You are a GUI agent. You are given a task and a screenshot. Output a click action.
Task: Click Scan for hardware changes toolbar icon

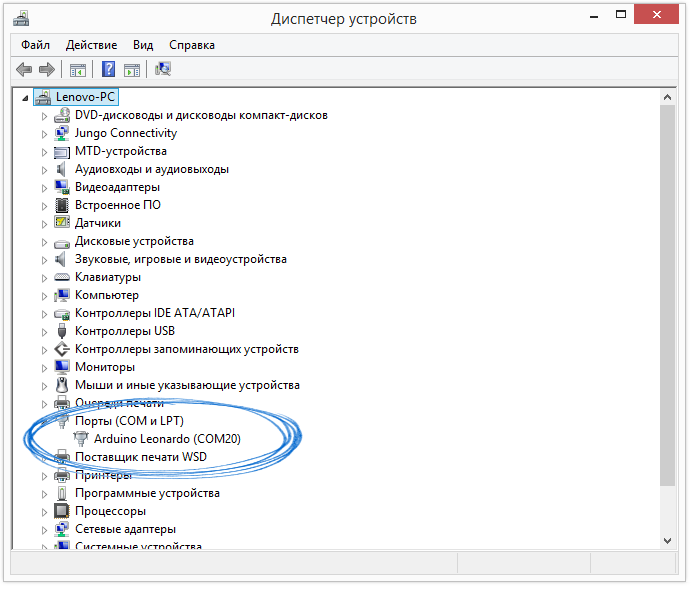pyautogui.click(x=163, y=69)
